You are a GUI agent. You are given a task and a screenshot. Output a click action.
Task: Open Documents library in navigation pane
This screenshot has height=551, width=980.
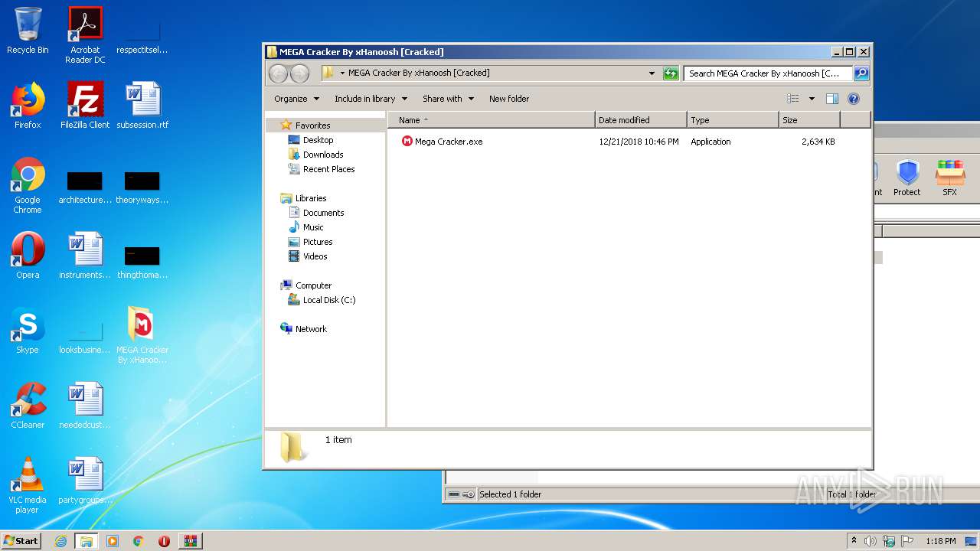tap(323, 213)
